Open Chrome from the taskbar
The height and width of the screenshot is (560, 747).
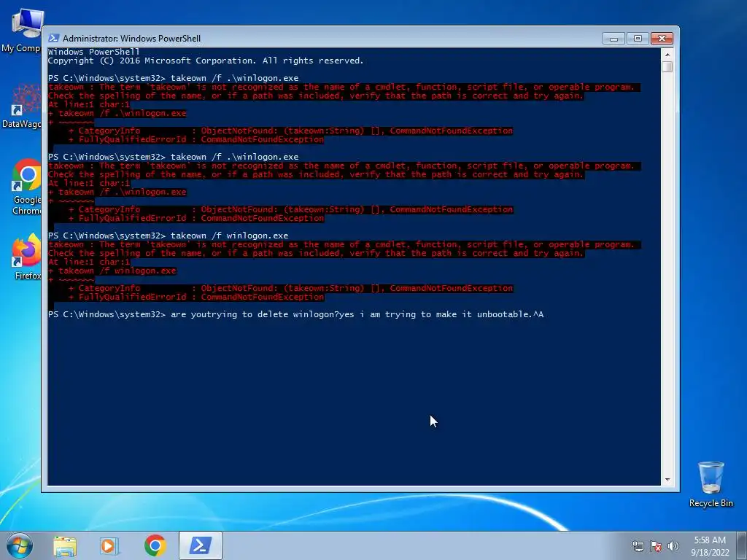(155, 545)
